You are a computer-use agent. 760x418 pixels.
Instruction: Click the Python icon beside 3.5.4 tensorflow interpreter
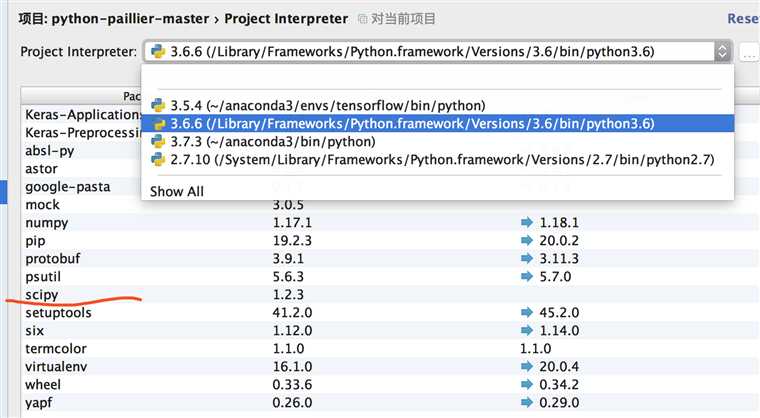click(x=157, y=105)
